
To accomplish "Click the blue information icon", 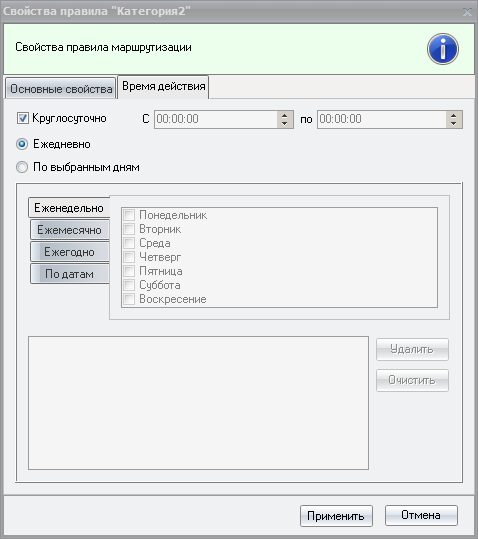I will (443, 49).
